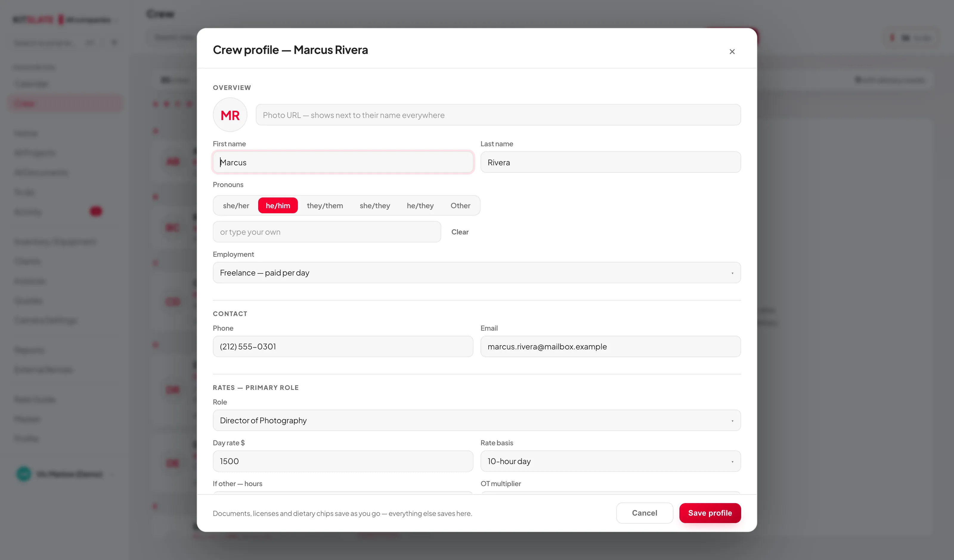Image resolution: width=954 pixels, height=560 pixels.
Task: Click the 'or type your own' pronouns field
Action: 327,232
